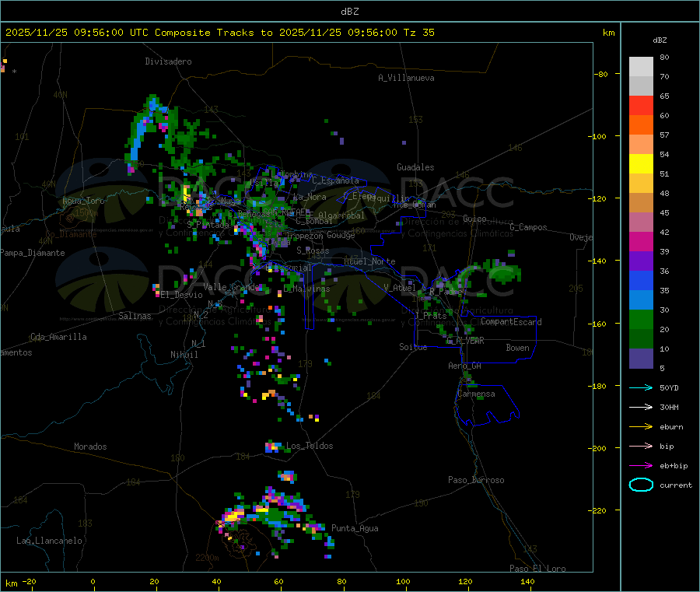Click the El_Desvio map label

(x=181, y=295)
